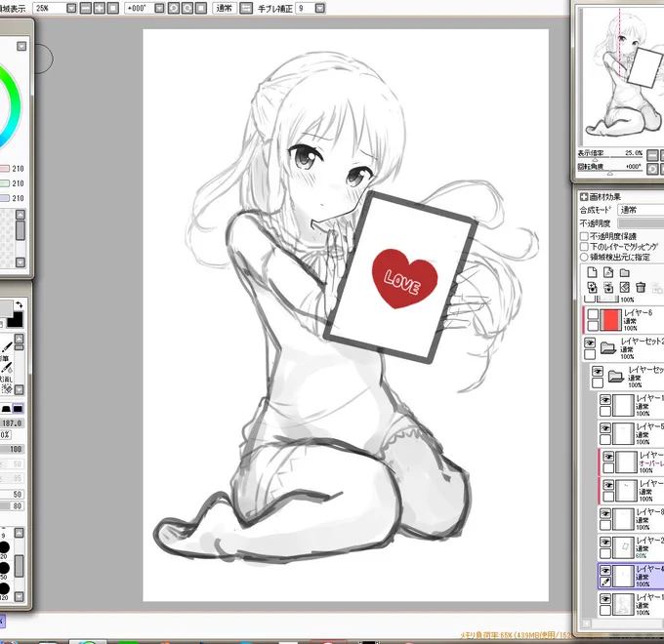Pick the 20 size brush dot
This screenshot has height=644, width=664.
pos(4,547)
